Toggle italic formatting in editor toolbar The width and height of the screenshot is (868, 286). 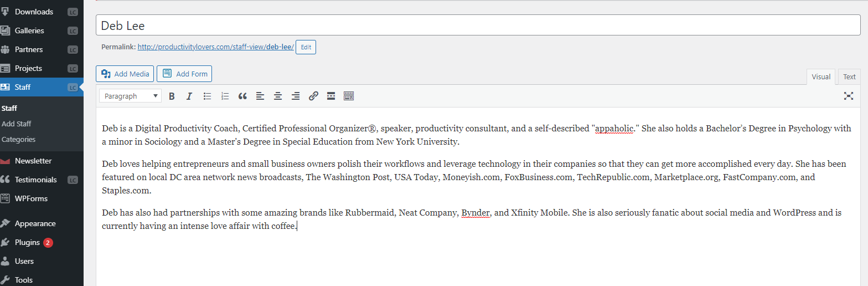coord(189,96)
